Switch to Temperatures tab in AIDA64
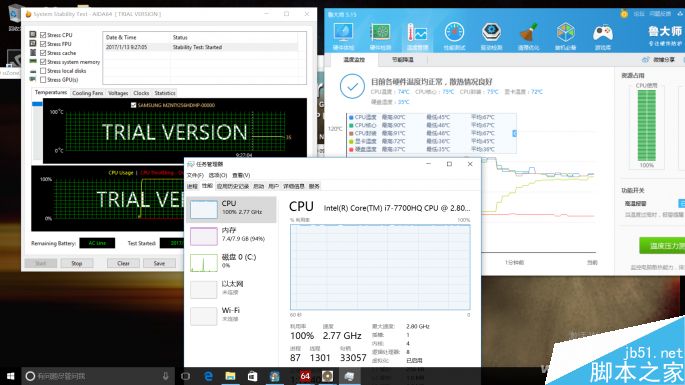This screenshot has height=385, width=685. point(51,93)
